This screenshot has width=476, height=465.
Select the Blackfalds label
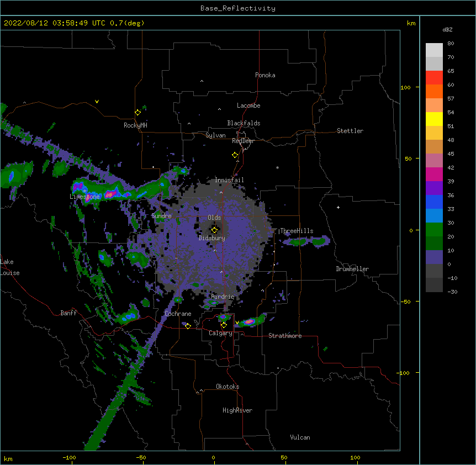click(244, 123)
